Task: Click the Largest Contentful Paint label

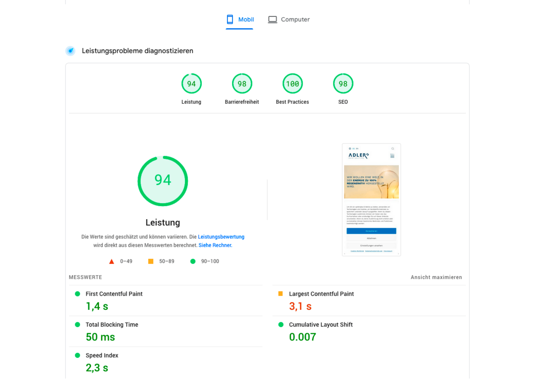Action: click(x=321, y=294)
